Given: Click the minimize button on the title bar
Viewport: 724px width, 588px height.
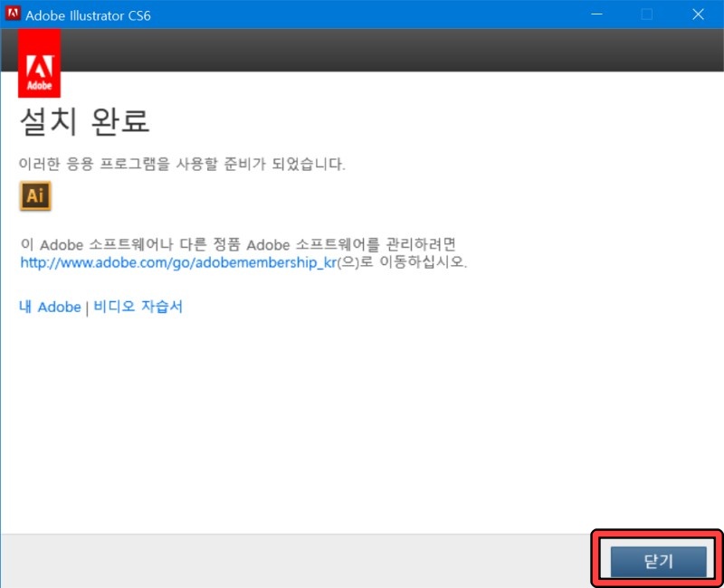Looking at the screenshot, I should pyautogui.click(x=597, y=14).
